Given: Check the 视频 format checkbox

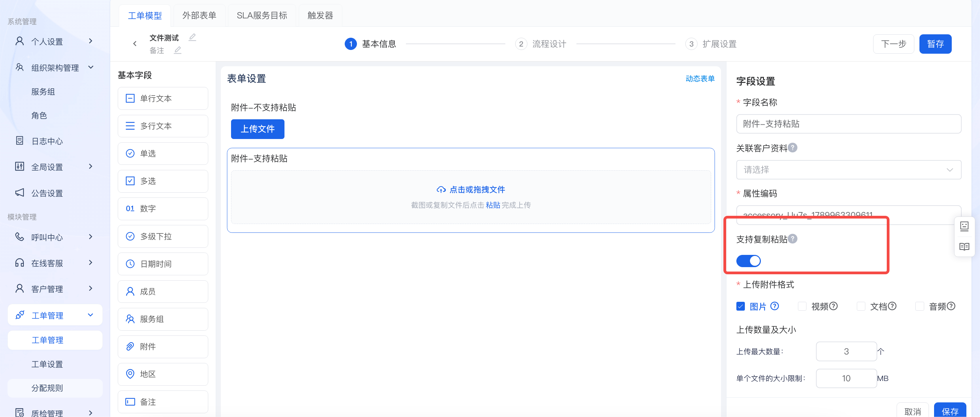Looking at the screenshot, I should pyautogui.click(x=802, y=307).
